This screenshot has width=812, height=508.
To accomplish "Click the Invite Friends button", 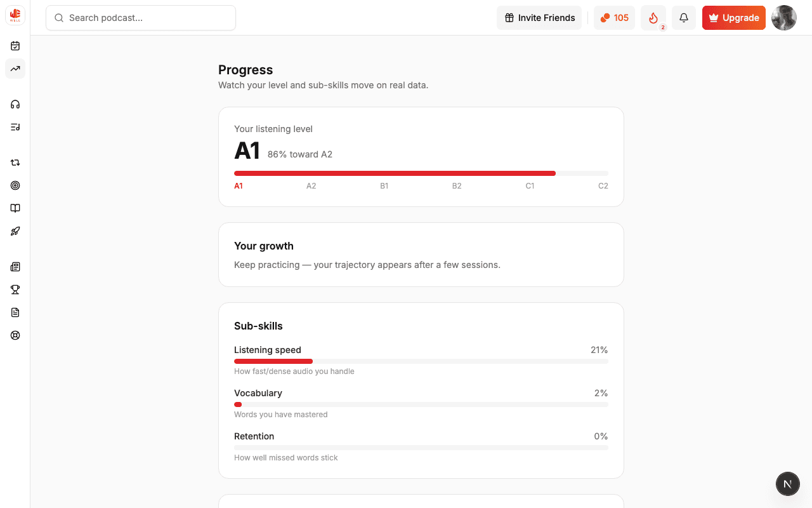I will [539, 18].
